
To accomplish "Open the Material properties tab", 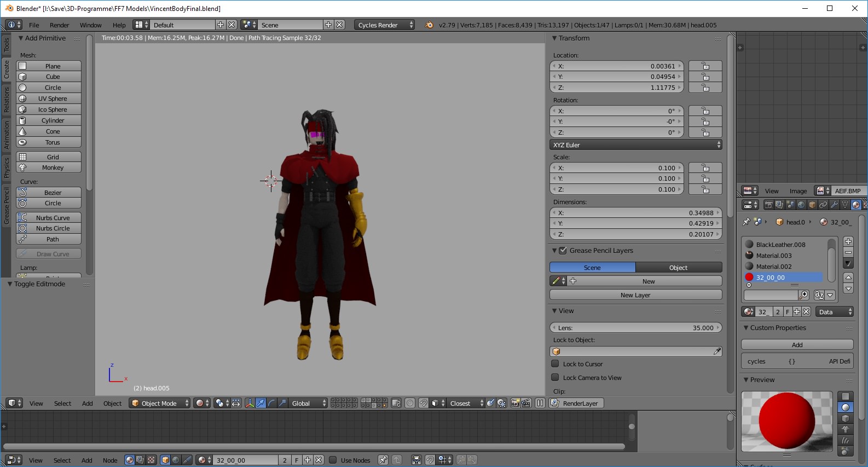I will 856,205.
